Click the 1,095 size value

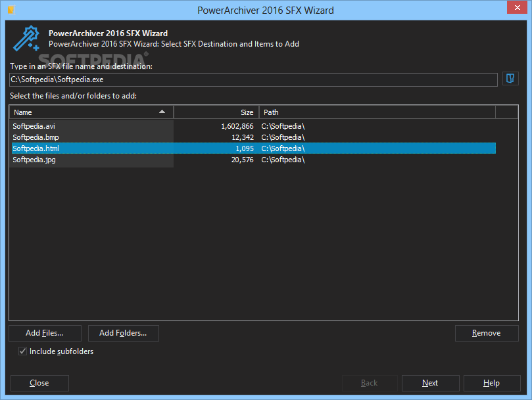[x=245, y=148]
